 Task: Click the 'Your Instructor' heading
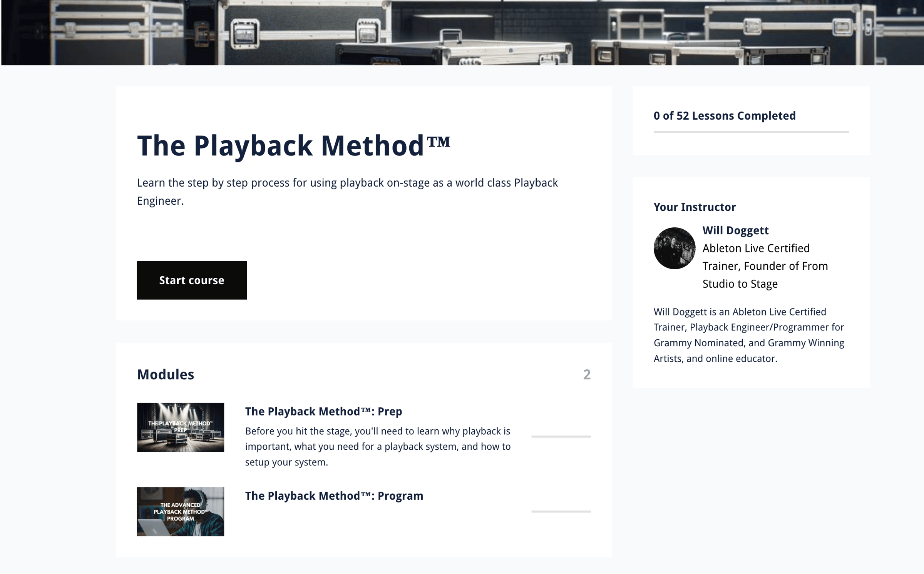pos(695,207)
